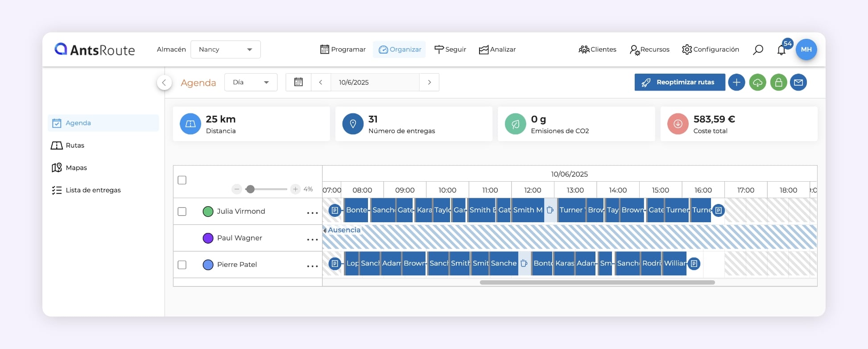This screenshot has width=868, height=349.
Task: Click the green cloud upload icon
Action: point(757,83)
